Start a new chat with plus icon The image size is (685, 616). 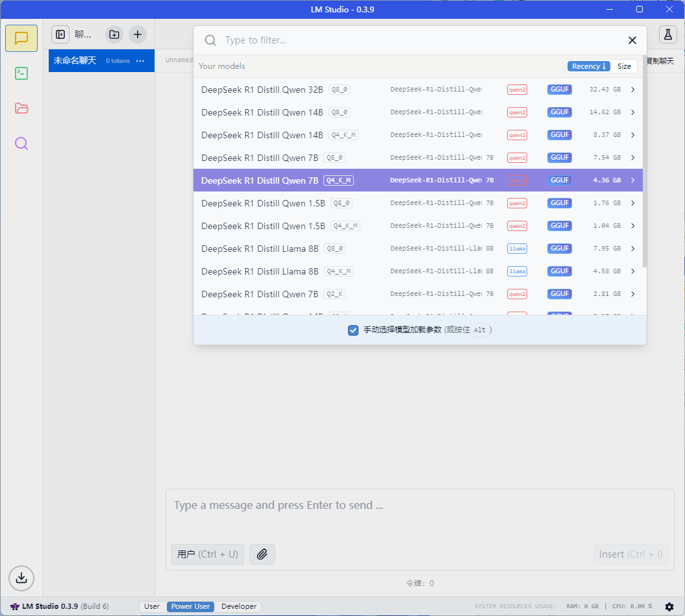pyautogui.click(x=138, y=34)
